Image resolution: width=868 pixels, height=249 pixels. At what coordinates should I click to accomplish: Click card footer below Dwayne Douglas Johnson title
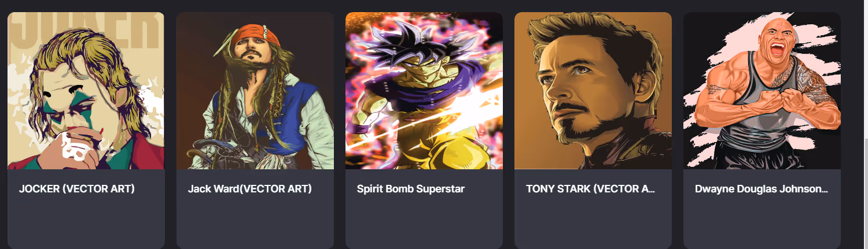coord(762,222)
